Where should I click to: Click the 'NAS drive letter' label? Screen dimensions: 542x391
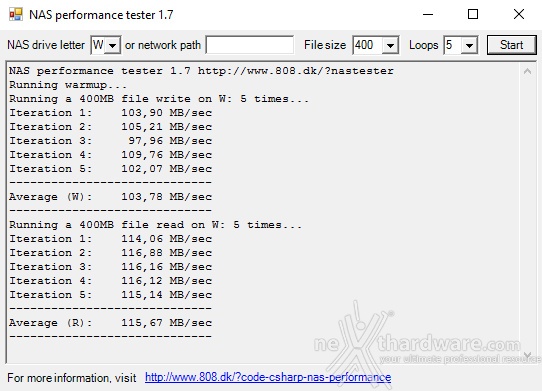click(46, 45)
